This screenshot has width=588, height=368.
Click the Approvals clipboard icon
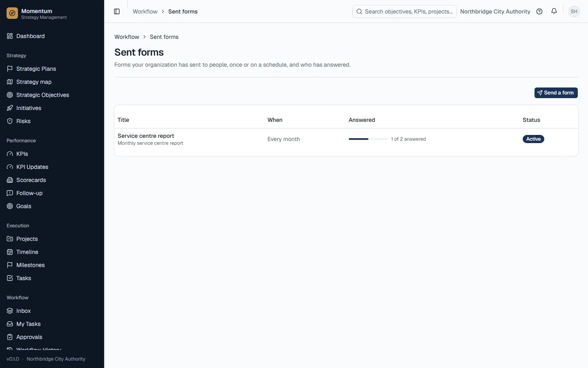10,337
